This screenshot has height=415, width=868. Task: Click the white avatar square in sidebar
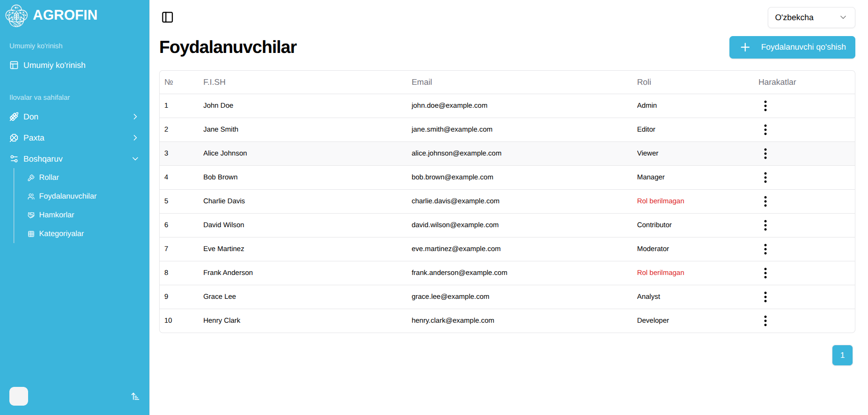coord(19,396)
